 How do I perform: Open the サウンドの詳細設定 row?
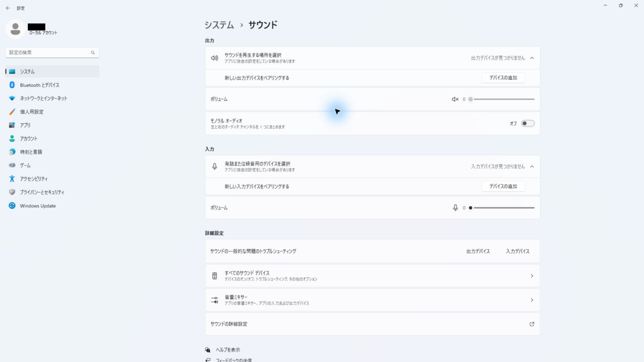pyautogui.click(x=372, y=324)
